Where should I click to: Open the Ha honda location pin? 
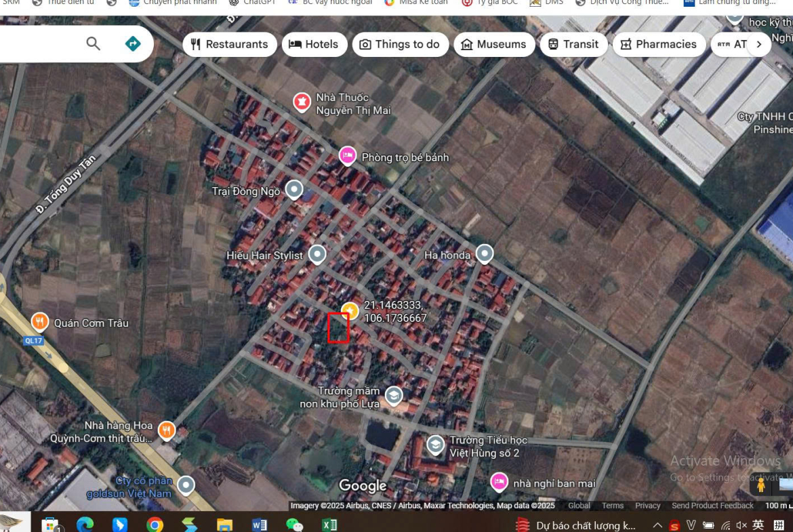click(x=484, y=254)
